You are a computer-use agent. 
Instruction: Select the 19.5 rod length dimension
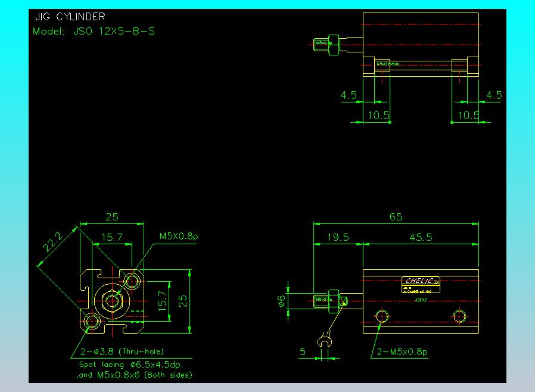point(338,237)
